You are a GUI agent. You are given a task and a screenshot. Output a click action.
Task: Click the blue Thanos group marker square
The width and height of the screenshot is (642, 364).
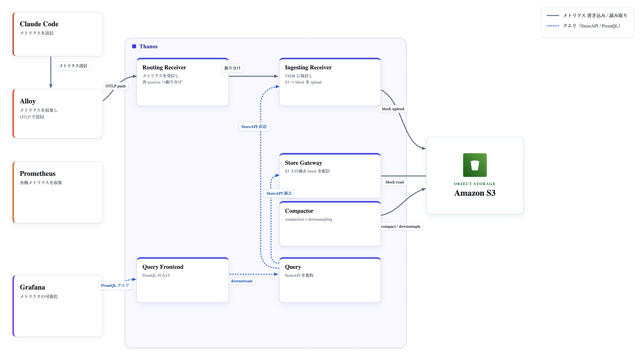tap(134, 46)
